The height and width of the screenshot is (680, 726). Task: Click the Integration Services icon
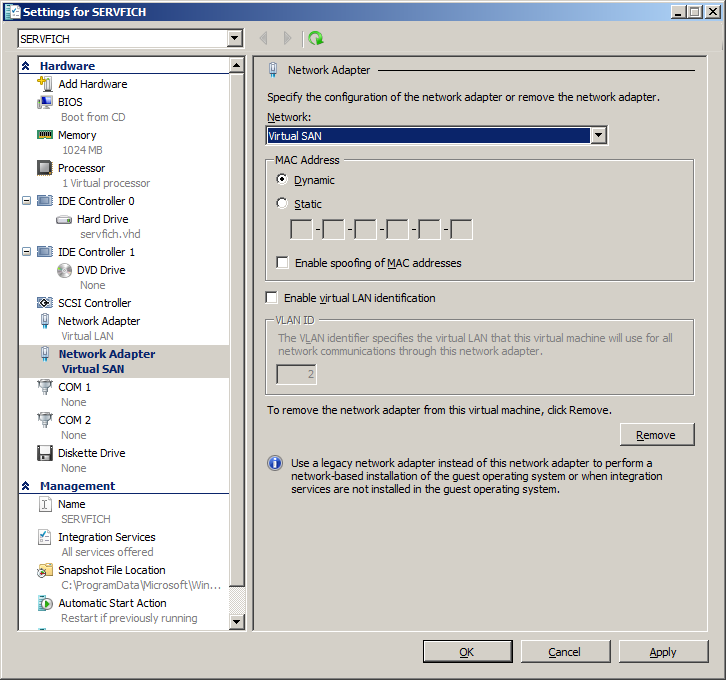point(44,537)
